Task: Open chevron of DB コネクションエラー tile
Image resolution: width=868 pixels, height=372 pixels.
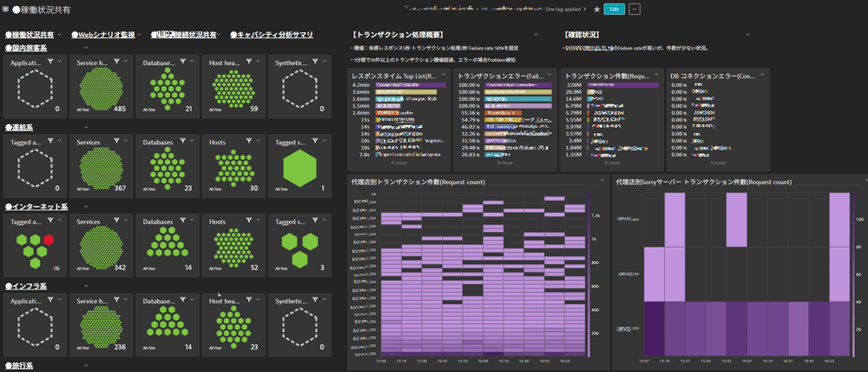Action: point(762,75)
